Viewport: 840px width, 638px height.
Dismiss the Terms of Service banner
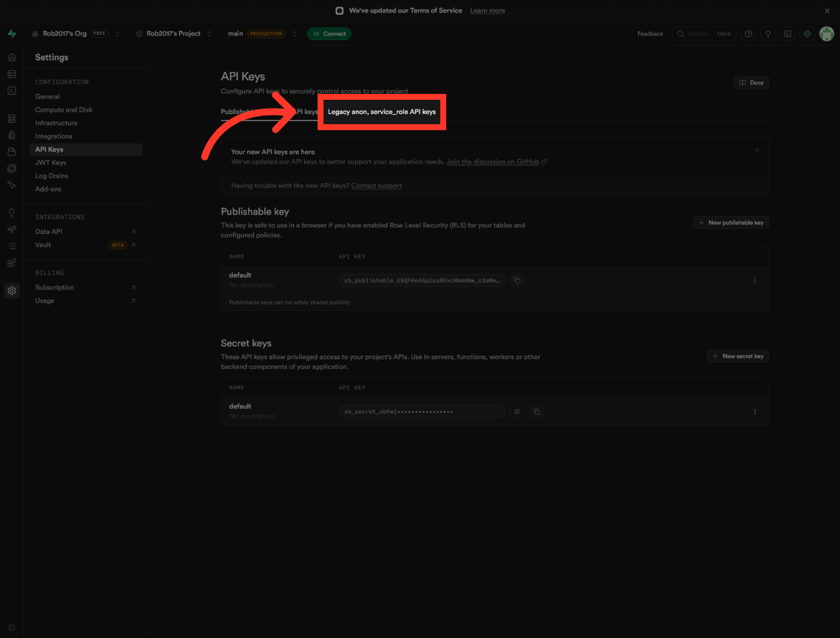(x=827, y=11)
